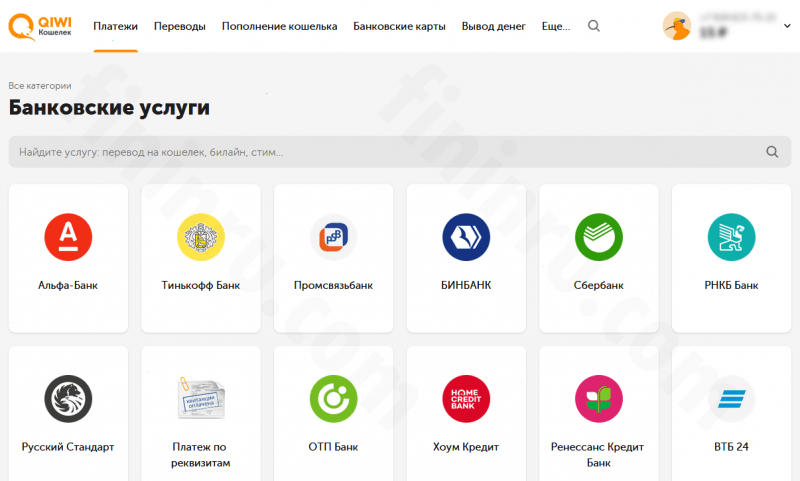The height and width of the screenshot is (481, 800).
Task: Select the ОТП Банк green logo
Action: coord(334,399)
